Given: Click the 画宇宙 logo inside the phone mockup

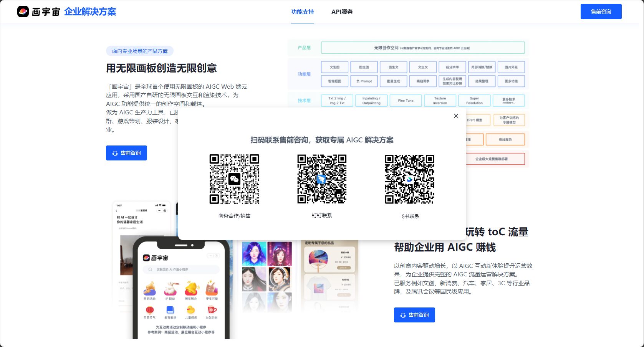Looking at the screenshot, I should [156, 258].
